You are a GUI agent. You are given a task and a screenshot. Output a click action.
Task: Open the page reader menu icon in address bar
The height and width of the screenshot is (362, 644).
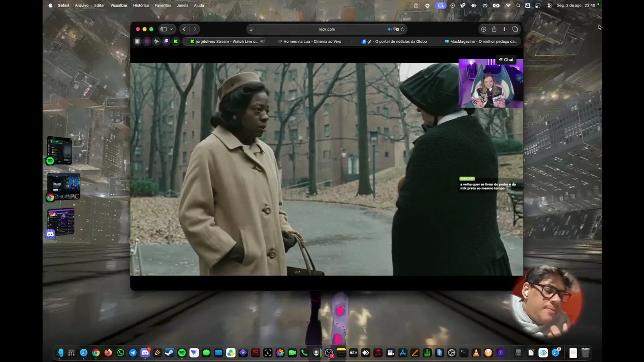point(252,29)
